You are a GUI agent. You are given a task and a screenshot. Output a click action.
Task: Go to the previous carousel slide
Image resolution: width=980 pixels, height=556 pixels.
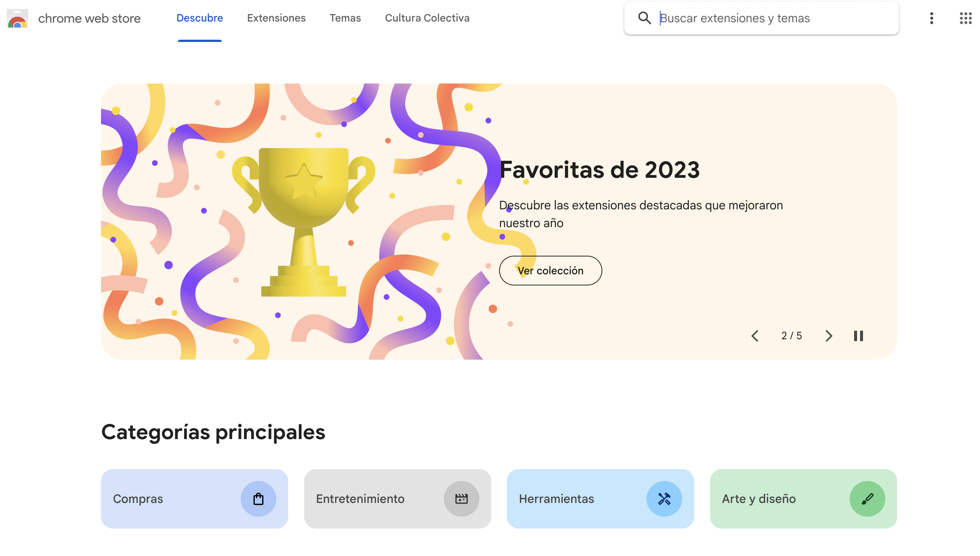[755, 336]
